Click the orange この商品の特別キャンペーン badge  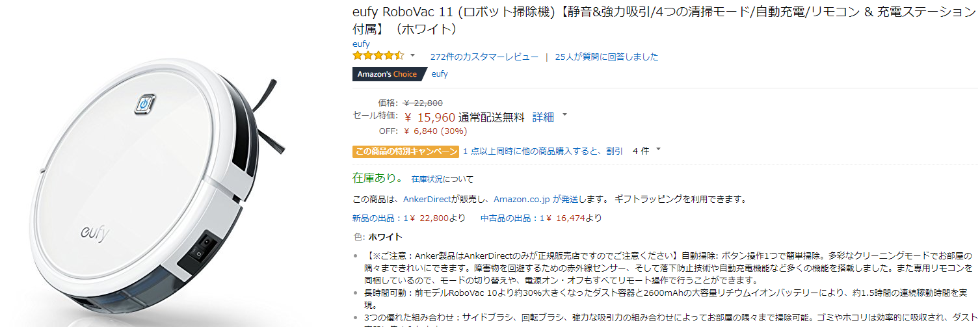click(406, 151)
